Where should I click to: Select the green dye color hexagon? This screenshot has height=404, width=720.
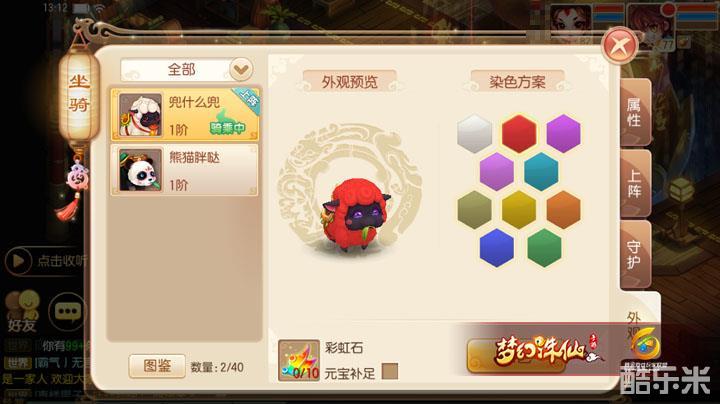pos(544,248)
